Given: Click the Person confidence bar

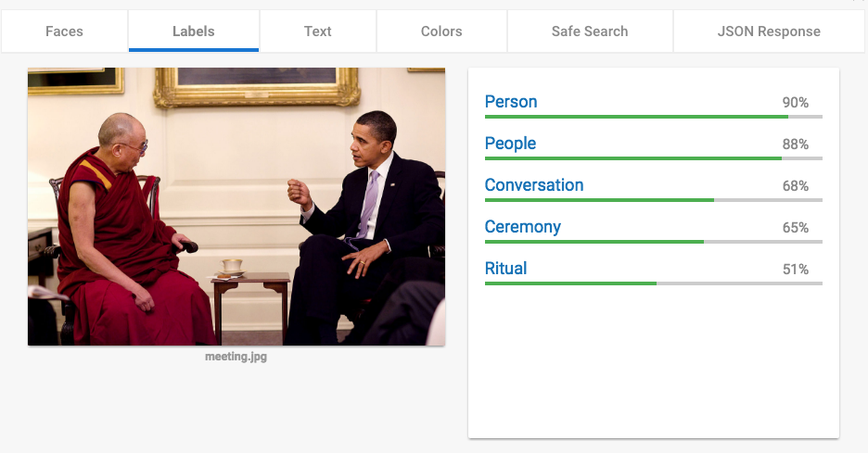Looking at the screenshot, I should click(x=654, y=117).
